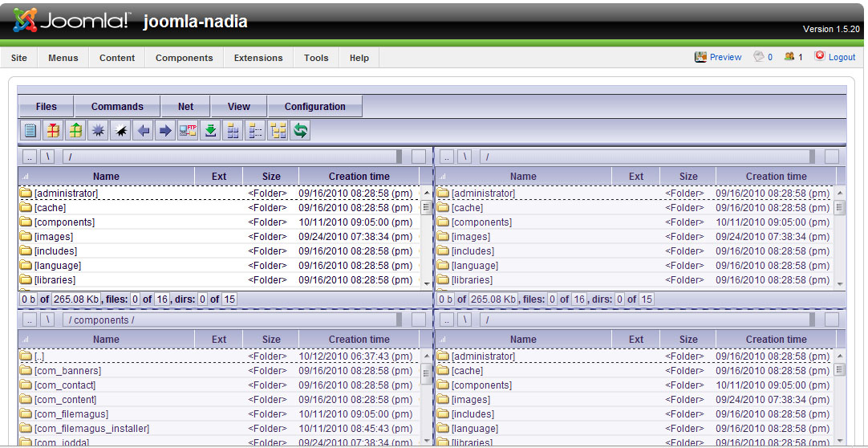Screen dimensions: 868x448
Task: Open the Net menu of file manager
Action: tap(186, 106)
